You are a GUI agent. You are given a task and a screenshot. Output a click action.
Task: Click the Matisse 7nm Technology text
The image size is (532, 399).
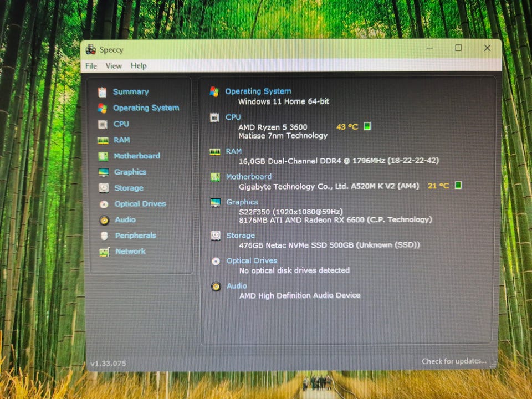point(283,135)
